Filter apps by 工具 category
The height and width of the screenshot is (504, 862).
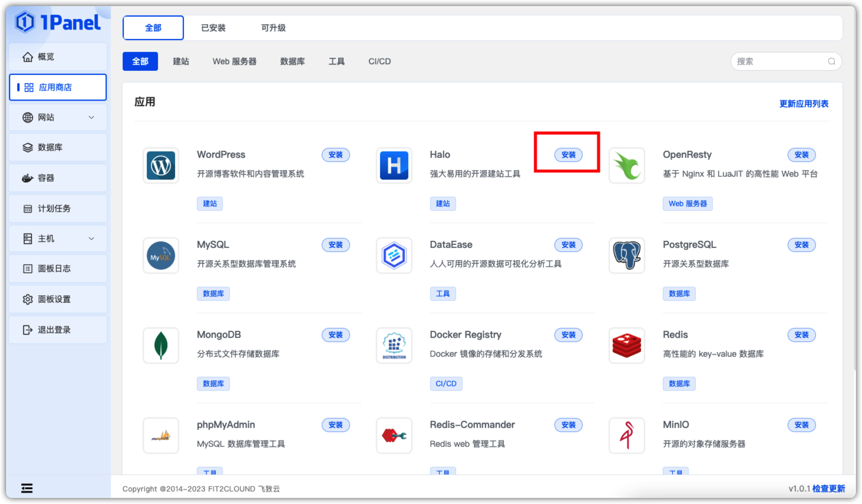(x=336, y=61)
